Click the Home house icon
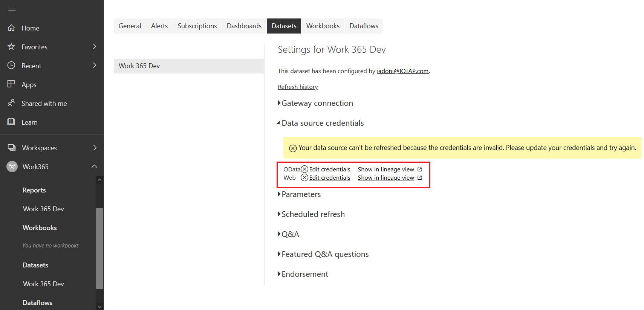 (11, 28)
